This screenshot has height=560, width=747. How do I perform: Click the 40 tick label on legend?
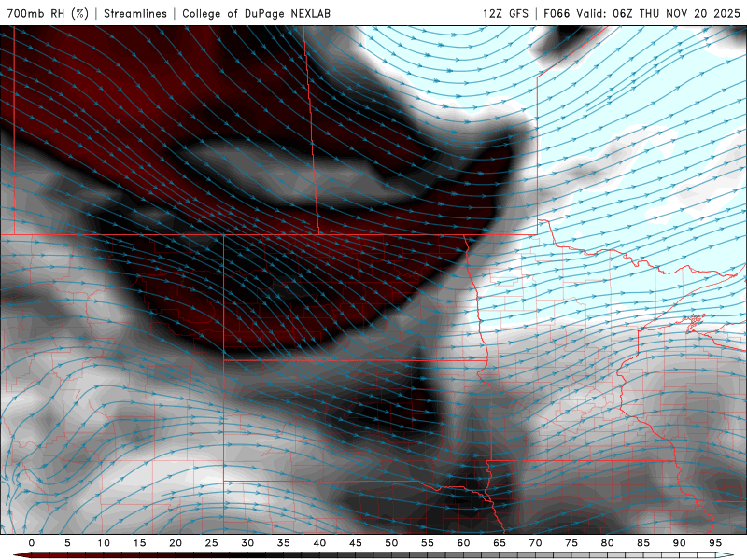point(319,543)
